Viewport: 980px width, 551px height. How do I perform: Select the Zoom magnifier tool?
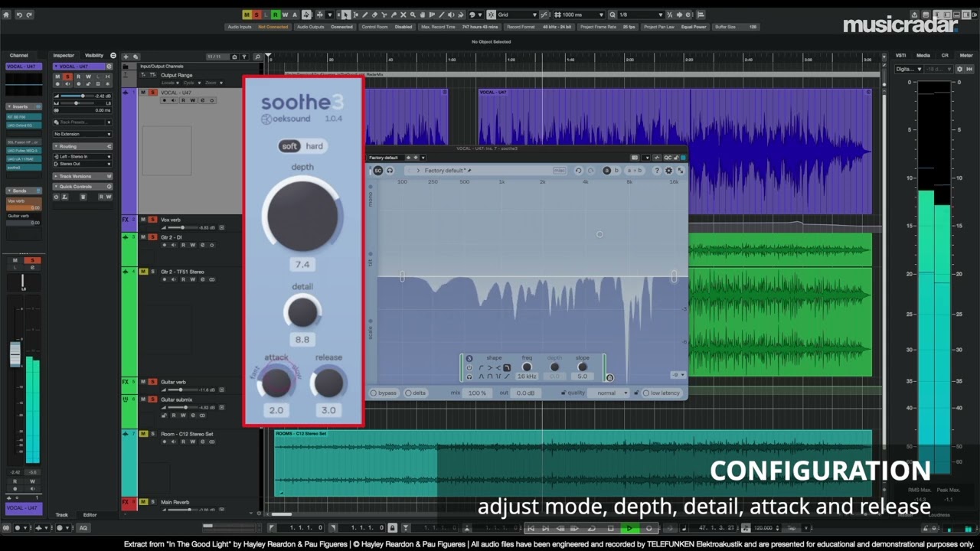tap(413, 15)
